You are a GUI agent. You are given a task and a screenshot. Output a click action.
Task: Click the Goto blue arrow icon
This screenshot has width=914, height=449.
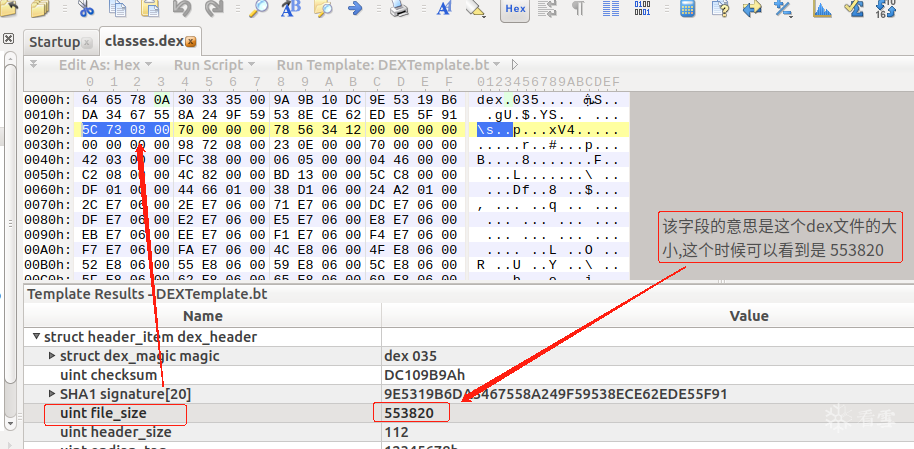354,8
